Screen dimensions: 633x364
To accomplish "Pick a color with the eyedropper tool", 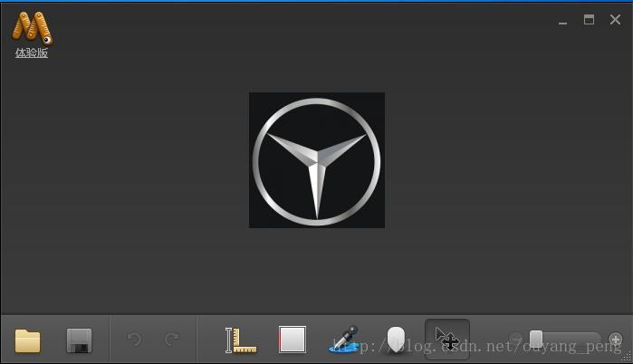I will click(x=344, y=340).
